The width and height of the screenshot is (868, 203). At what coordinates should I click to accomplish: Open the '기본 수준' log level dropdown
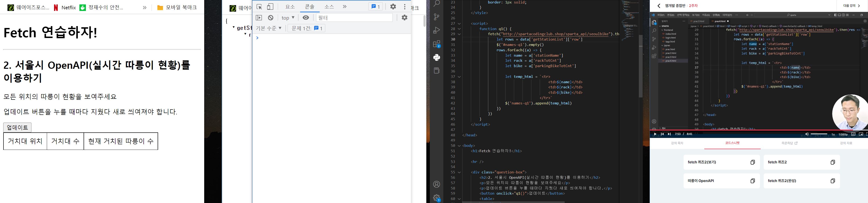[268, 28]
